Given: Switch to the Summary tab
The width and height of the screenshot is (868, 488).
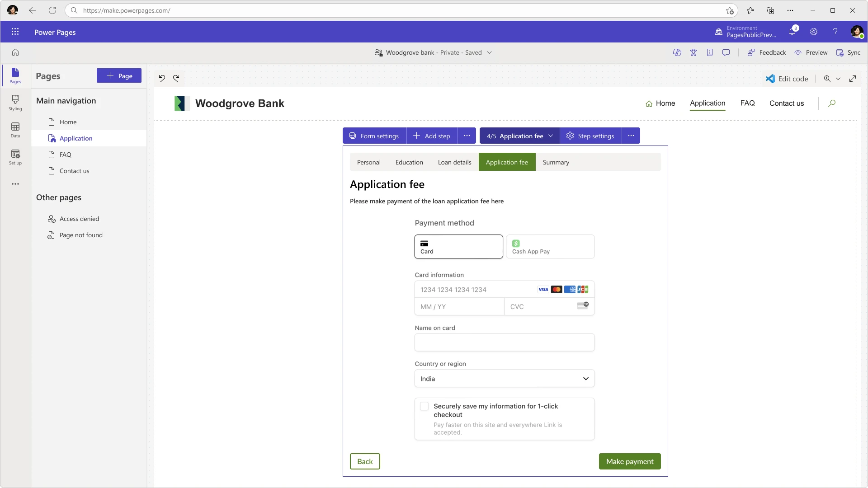Looking at the screenshot, I should (556, 162).
